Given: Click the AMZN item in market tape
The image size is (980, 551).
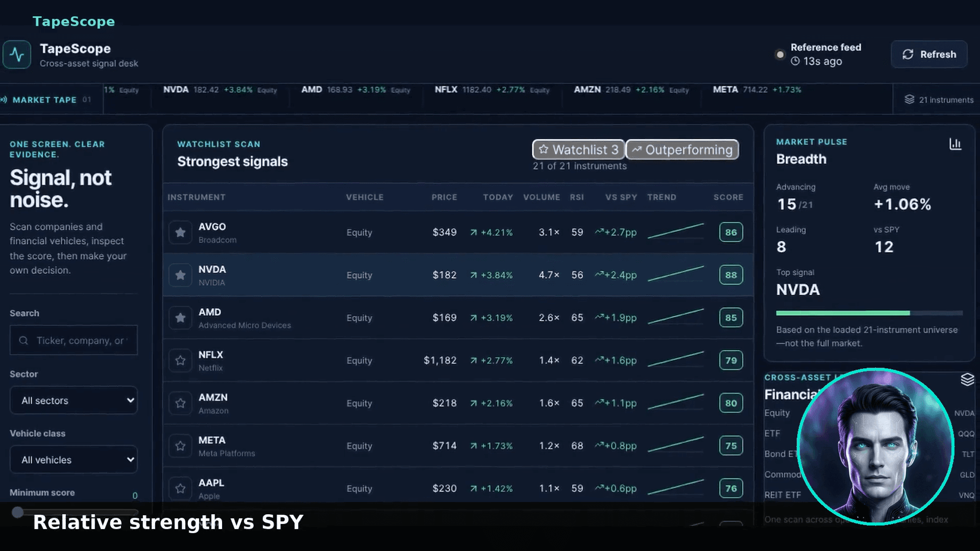Looking at the screenshot, I should coord(631,90).
